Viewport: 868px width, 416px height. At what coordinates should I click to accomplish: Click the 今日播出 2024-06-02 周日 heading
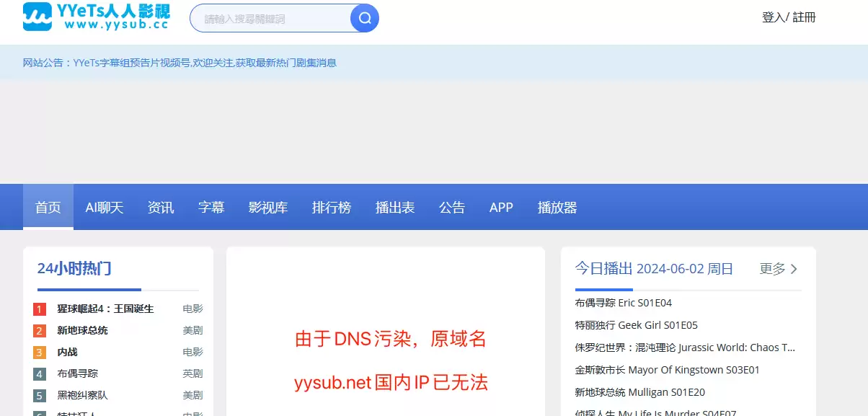(x=654, y=269)
